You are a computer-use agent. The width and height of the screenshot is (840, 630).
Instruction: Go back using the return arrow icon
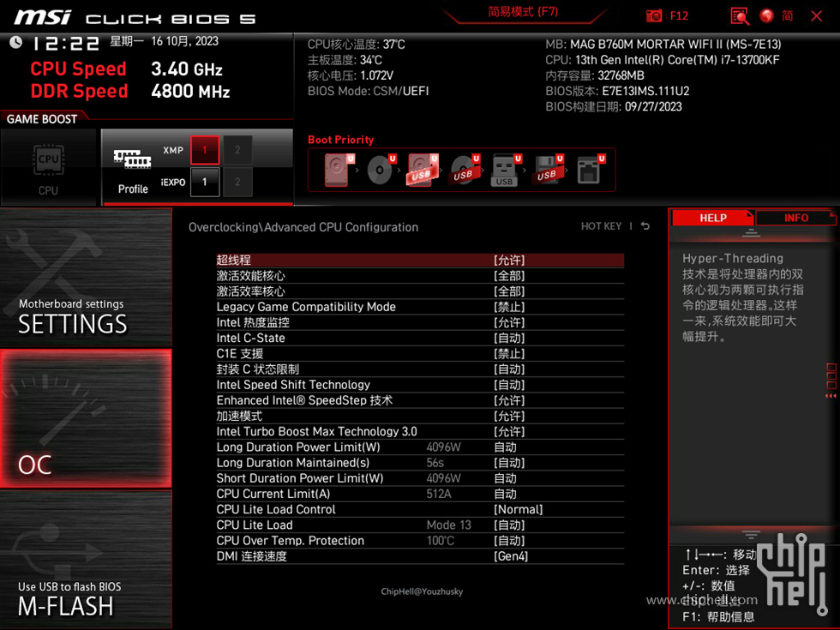click(645, 226)
